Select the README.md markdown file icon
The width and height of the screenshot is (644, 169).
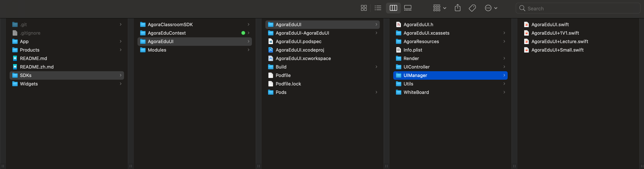pos(15,59)
